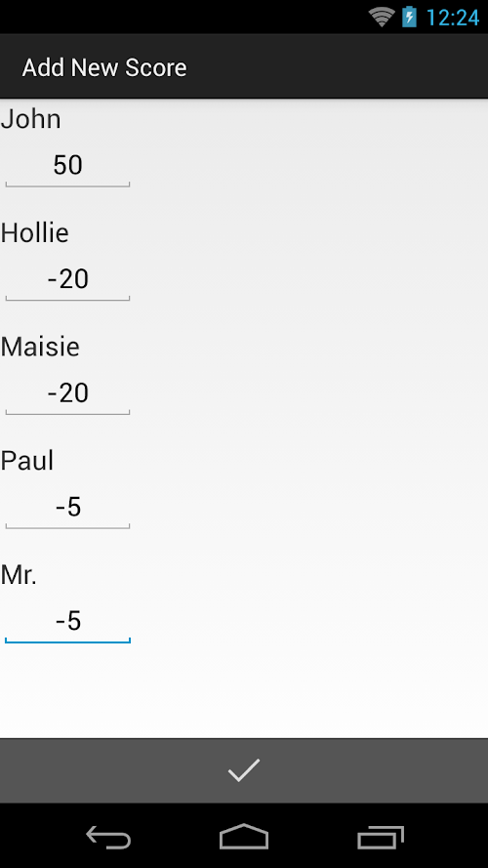Screen dimensions: 488x868
Task: Focus Mr.'s score field showing -5
Action: pyautogui.click(x=67, y=622)
